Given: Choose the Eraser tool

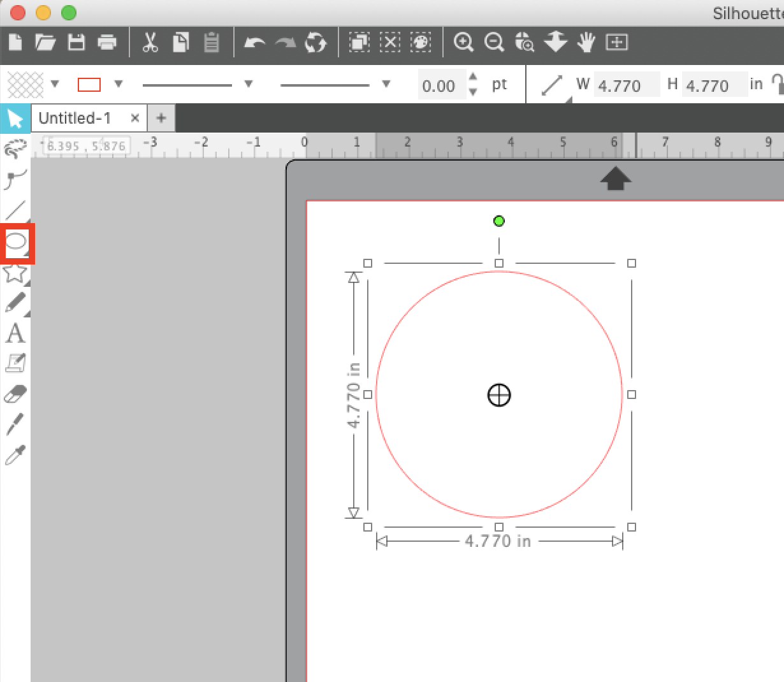Looking at the screenshot, I should pyautogui.click(x=16, y=395).
